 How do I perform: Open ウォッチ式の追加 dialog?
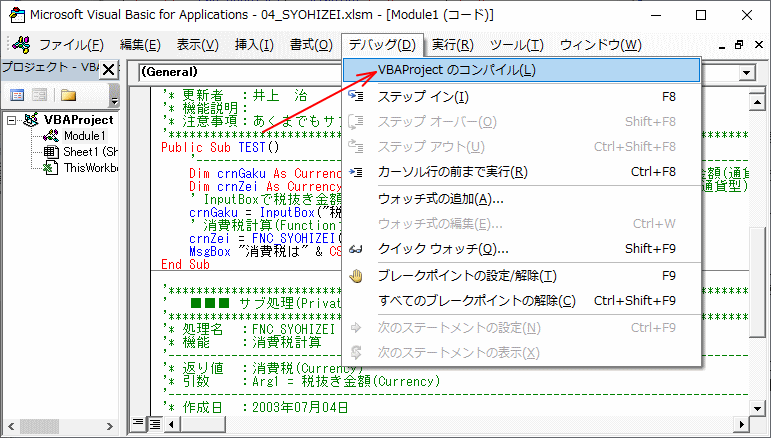point(521,199)
